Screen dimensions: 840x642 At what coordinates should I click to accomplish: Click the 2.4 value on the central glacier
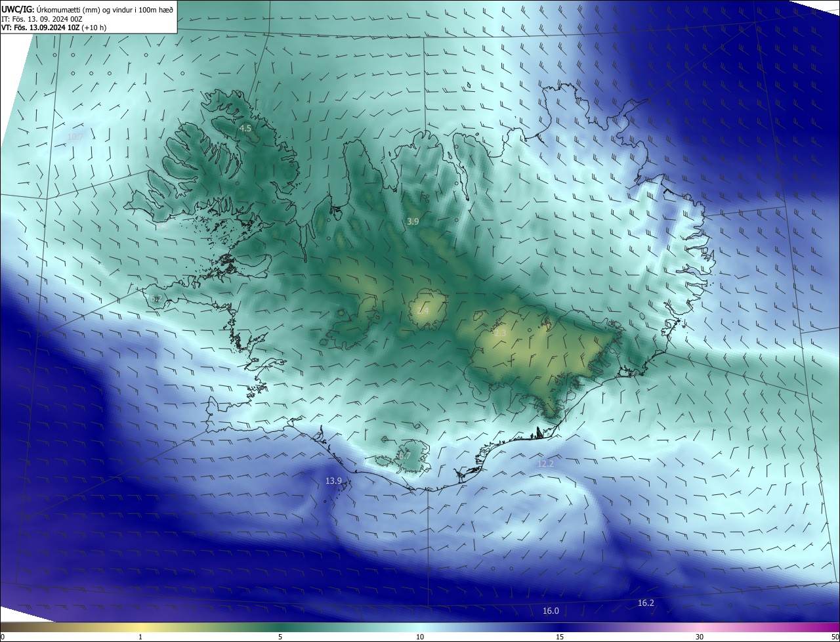tap(423, 310)
